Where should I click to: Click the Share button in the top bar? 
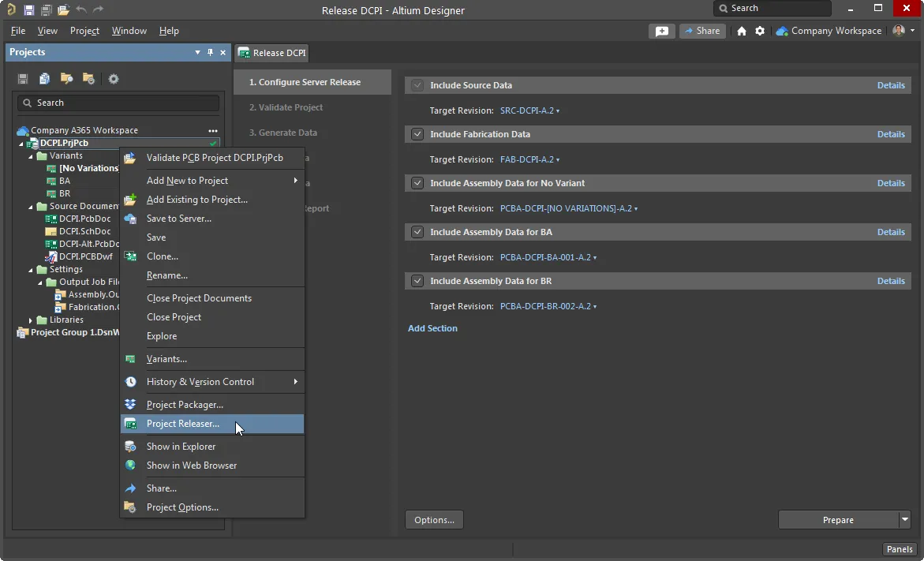702,32
